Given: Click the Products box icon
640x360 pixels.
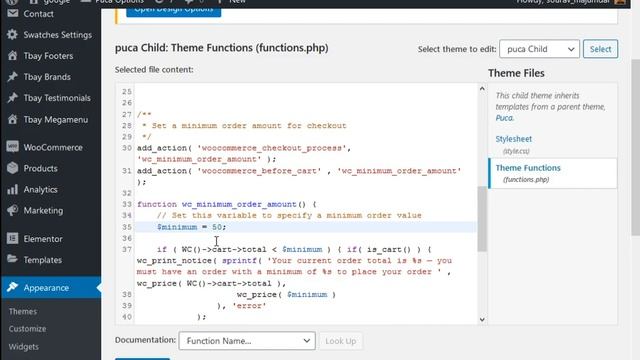Looking at the screenshot, I should (x=13, y=168).
